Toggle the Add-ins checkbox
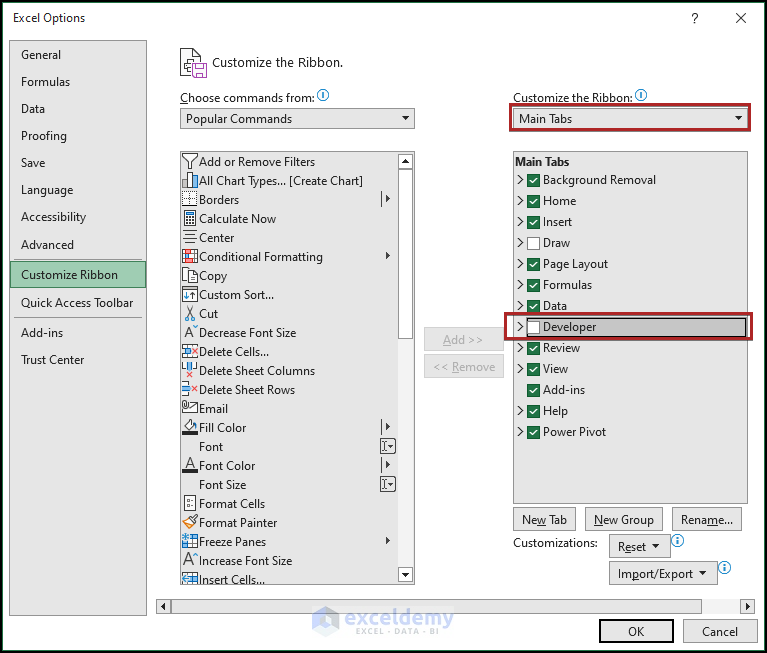This screenshot has height=653, width=767. pyautogui.click(x=533, y=390)
